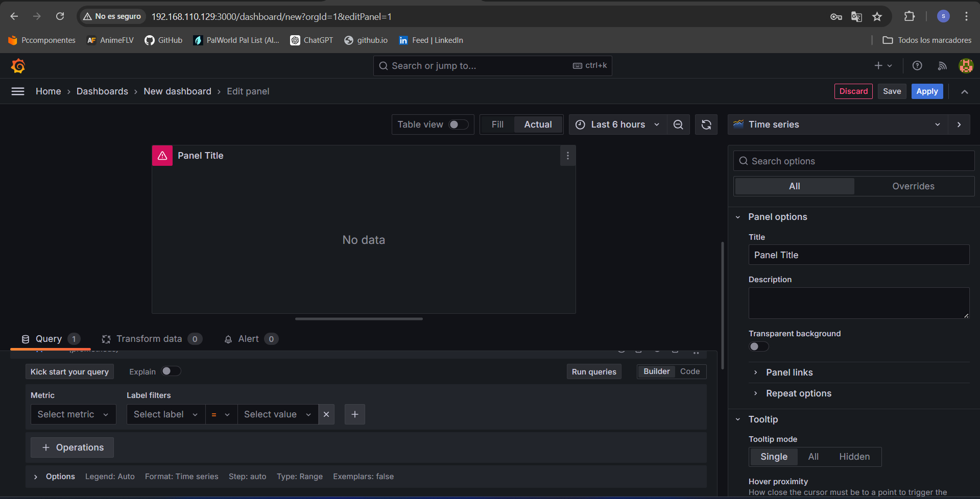Click the red panel error warning icon
This screenshot has width=980, height=499.
coord(162,156)
